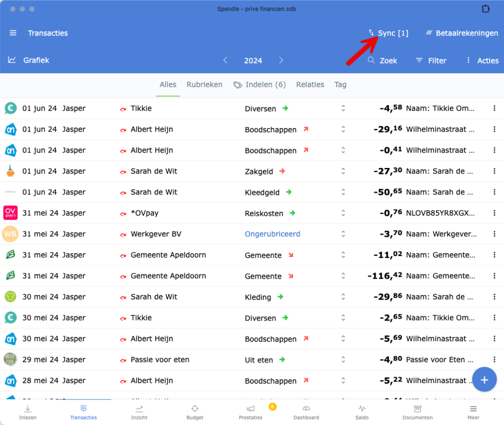Open the Filter options
Screen dimensions: 504x425
[x=431, y=61]
